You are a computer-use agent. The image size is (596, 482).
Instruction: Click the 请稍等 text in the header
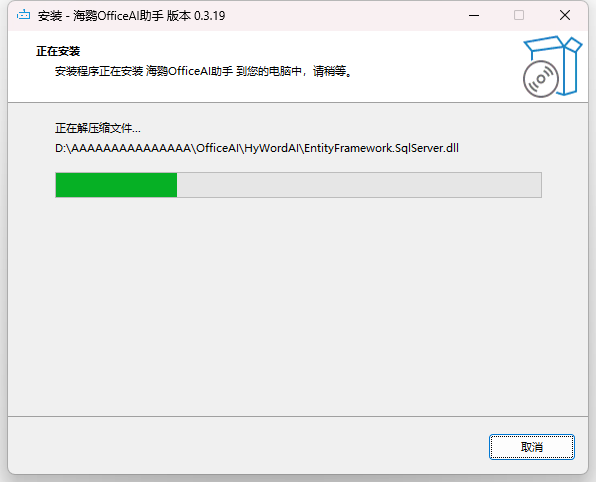330,71
